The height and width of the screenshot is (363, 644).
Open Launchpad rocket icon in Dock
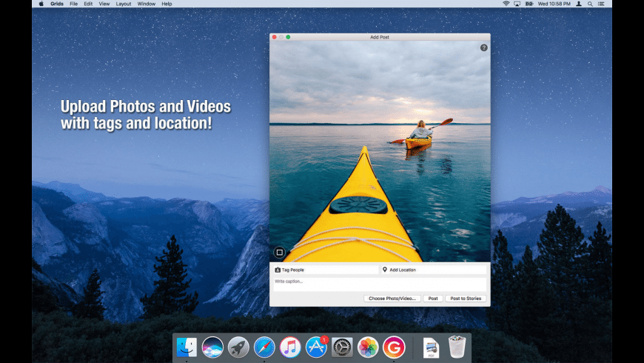click(238, 347)
